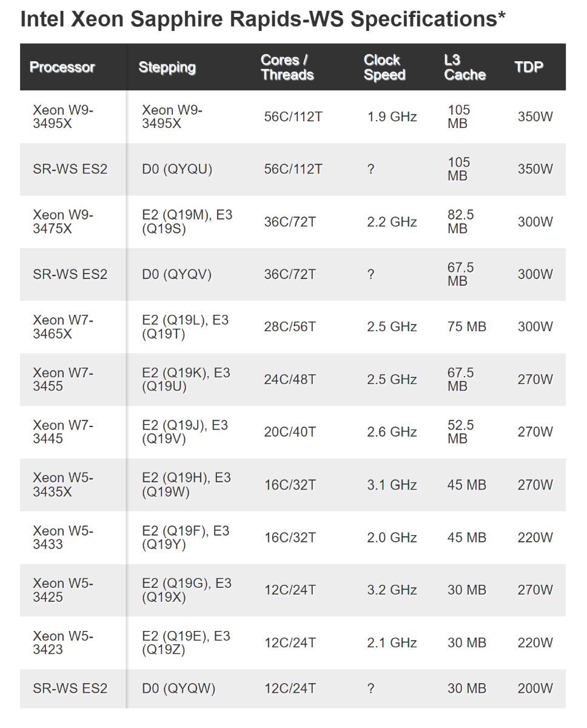Select the 82.5 MB cache value
The image size is (587, 728).
[x=461, y=221]
